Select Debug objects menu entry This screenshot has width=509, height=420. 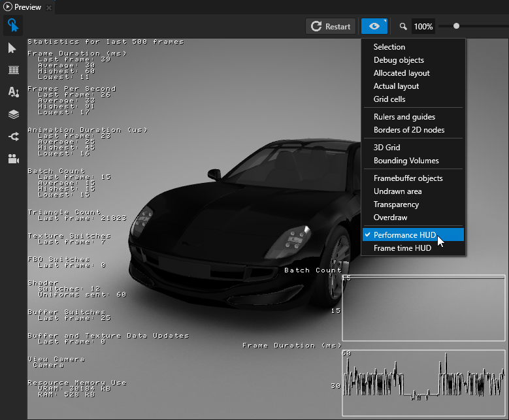coord(399,60)
